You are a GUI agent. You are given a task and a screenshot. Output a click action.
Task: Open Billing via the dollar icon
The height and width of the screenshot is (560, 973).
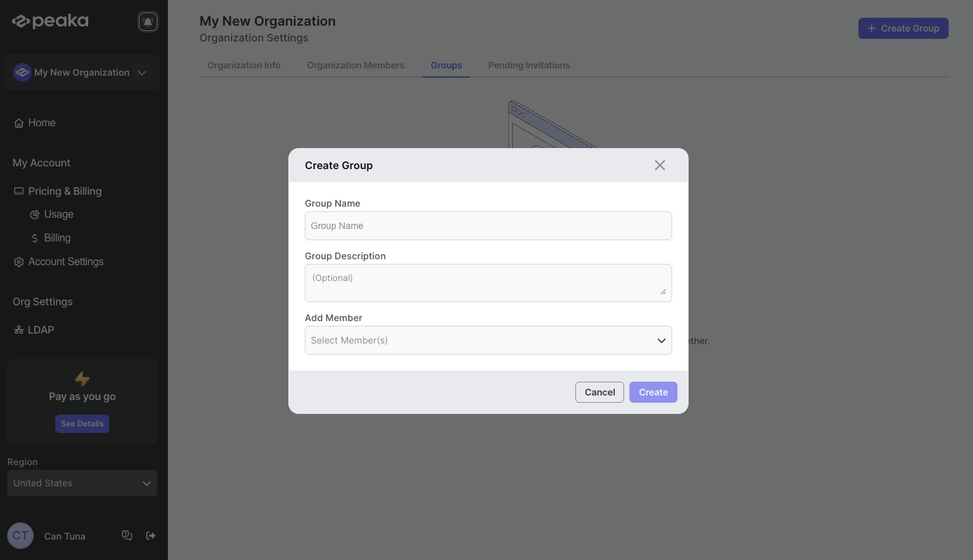36,238
